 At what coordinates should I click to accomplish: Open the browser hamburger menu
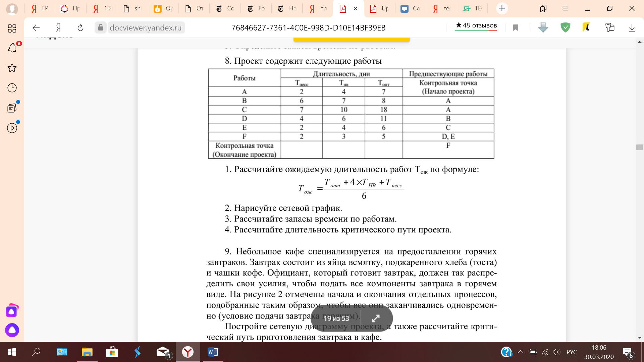[x=566, y=8]
